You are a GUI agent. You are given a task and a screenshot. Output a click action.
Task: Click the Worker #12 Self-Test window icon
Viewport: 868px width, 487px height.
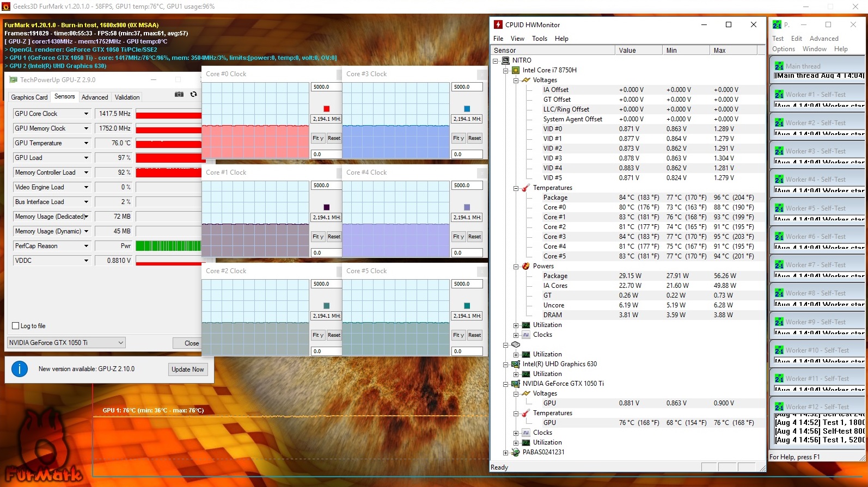pos(779,406)
